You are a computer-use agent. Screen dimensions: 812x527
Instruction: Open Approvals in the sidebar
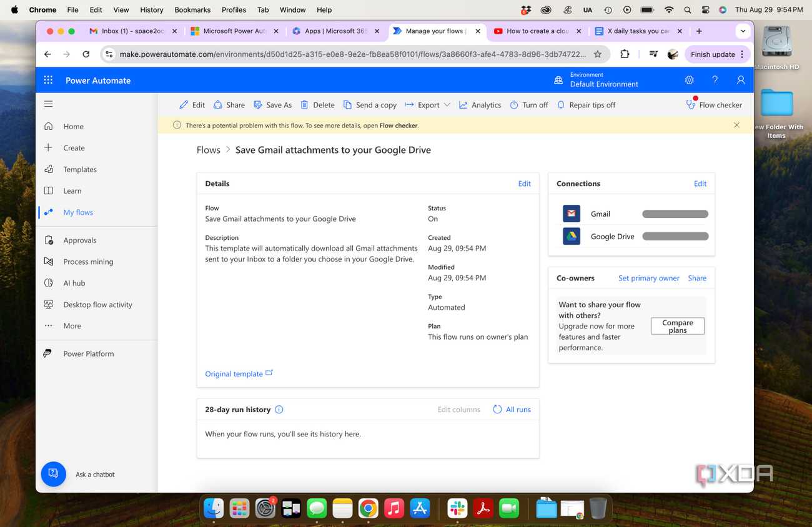[x=80, y=240]
